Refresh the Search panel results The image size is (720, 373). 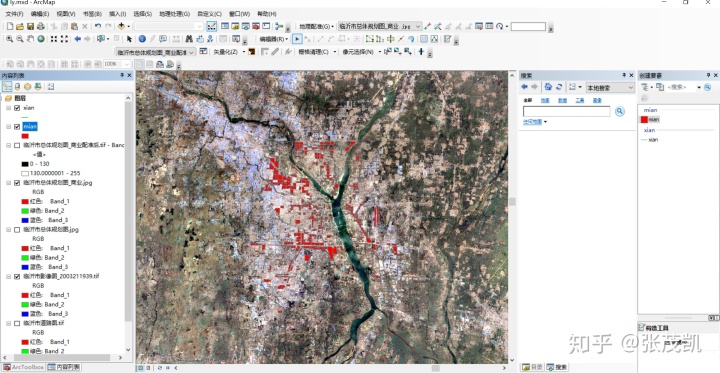(x=559, y=87)
